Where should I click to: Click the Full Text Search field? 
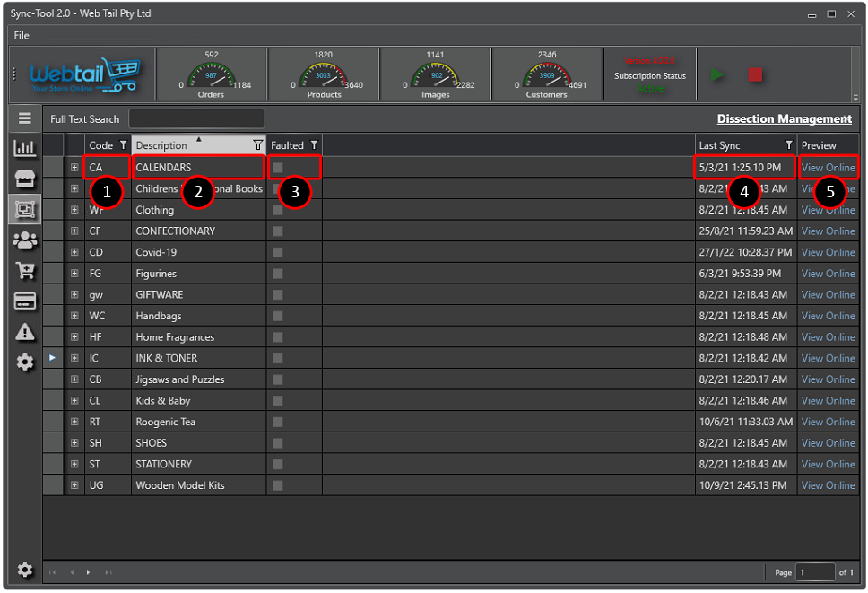[x=196, y=119]
